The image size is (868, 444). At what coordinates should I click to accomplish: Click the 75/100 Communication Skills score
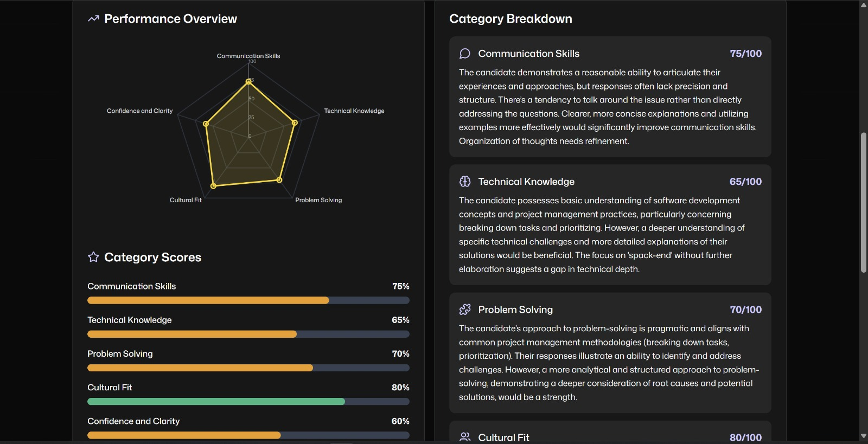coord(745,54)
